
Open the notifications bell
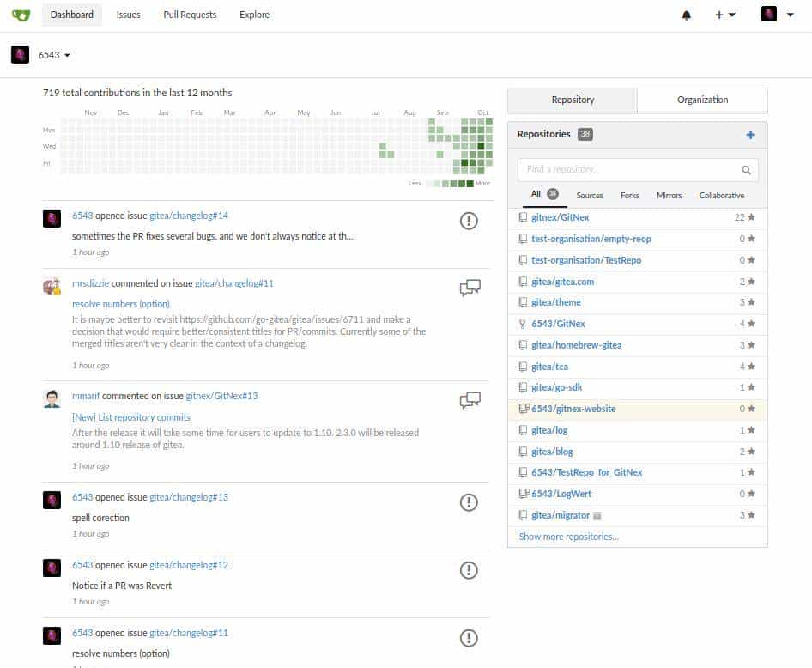[686, 15]
